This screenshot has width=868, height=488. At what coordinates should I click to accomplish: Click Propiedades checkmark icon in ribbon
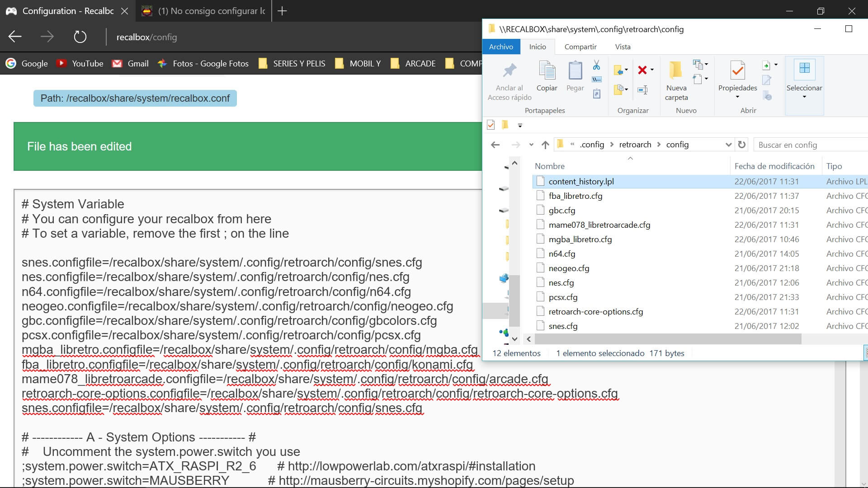click(737, 70)
